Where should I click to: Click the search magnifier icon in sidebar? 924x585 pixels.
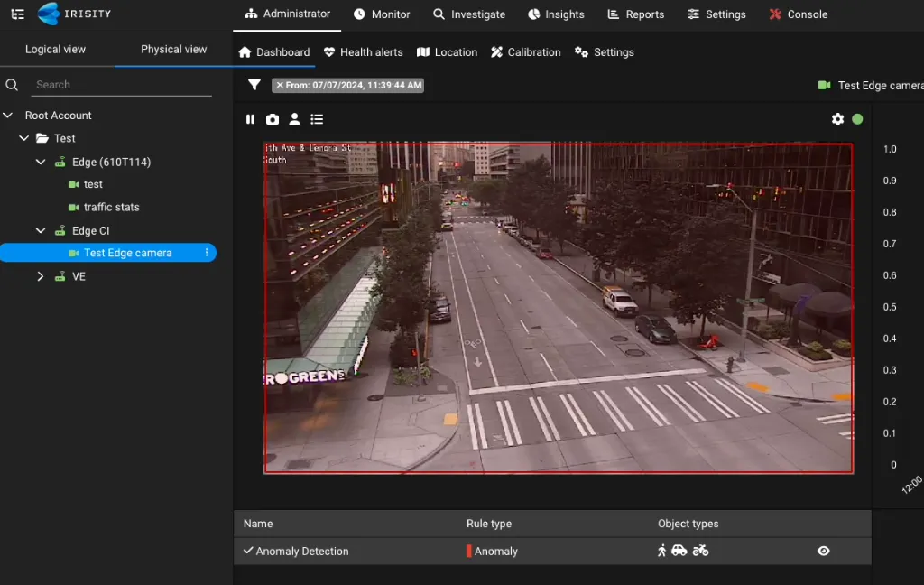(13, 85)
